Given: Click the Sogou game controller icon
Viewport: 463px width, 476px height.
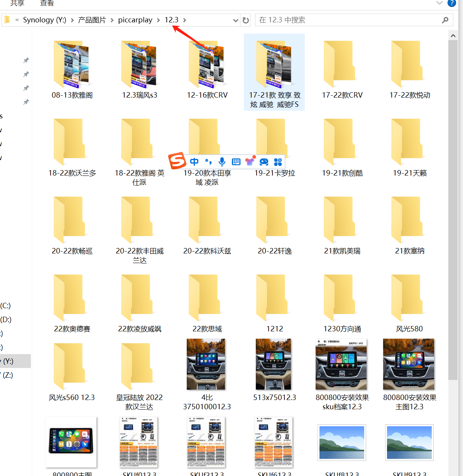Looking at the screenshot, I should [264, 162].
